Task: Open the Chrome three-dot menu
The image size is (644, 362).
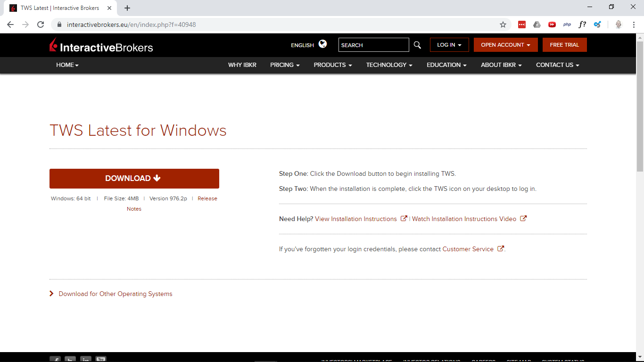Action: pyautogui.click(x=634, y=25)
